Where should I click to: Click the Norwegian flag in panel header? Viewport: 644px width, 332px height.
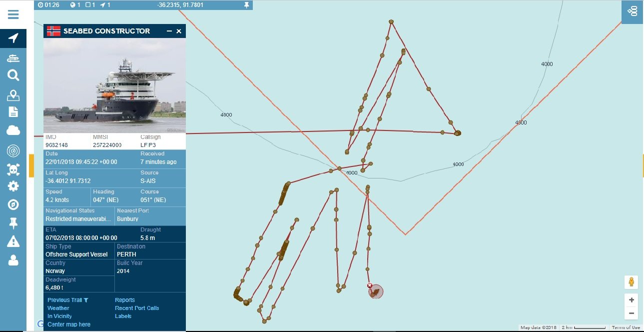coord(53,31)
